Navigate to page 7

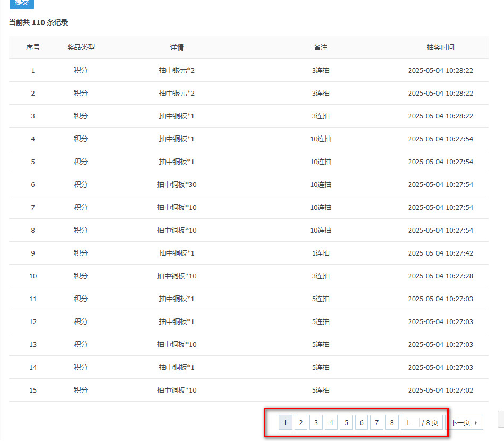[x=376, y=423]
